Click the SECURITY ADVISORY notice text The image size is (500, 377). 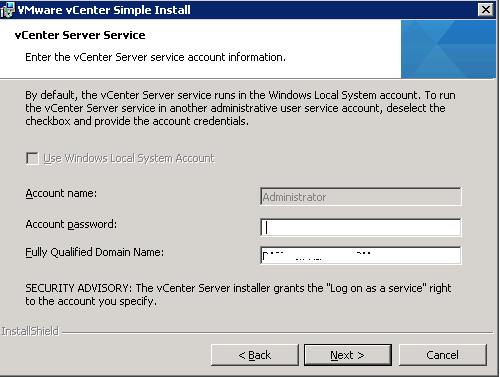238,294
